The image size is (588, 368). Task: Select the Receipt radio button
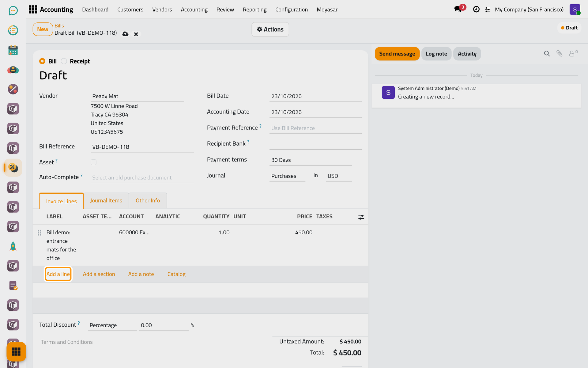64,61
